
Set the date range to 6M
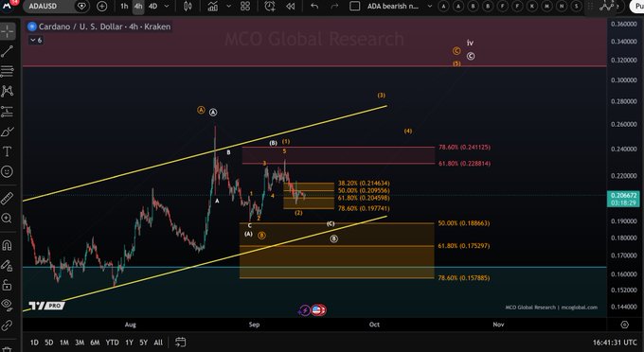coord(95,343)
